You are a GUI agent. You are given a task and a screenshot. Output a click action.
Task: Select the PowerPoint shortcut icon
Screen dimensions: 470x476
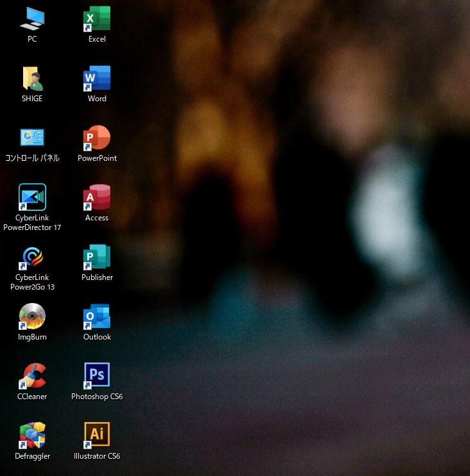pyautogui.click(x=97, y=138)
